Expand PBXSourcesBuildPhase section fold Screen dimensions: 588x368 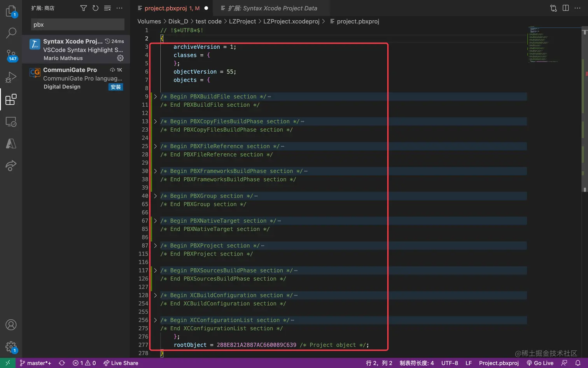coord(155,271)
